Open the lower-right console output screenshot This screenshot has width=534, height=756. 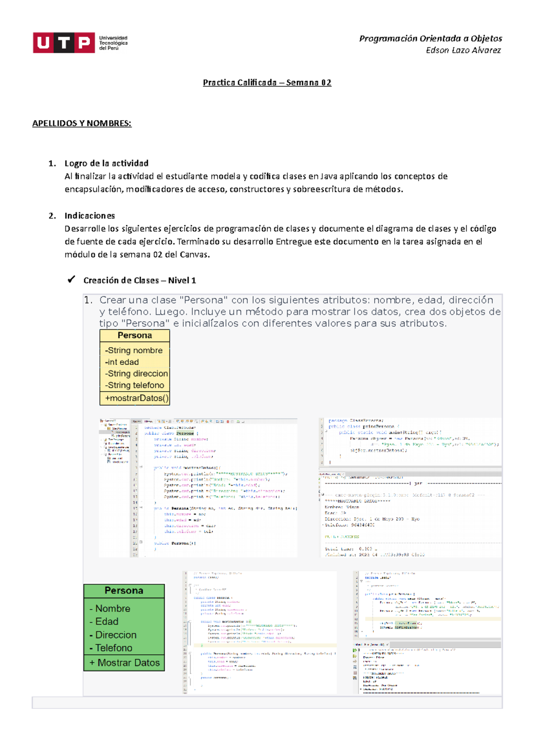coord(427,668)
